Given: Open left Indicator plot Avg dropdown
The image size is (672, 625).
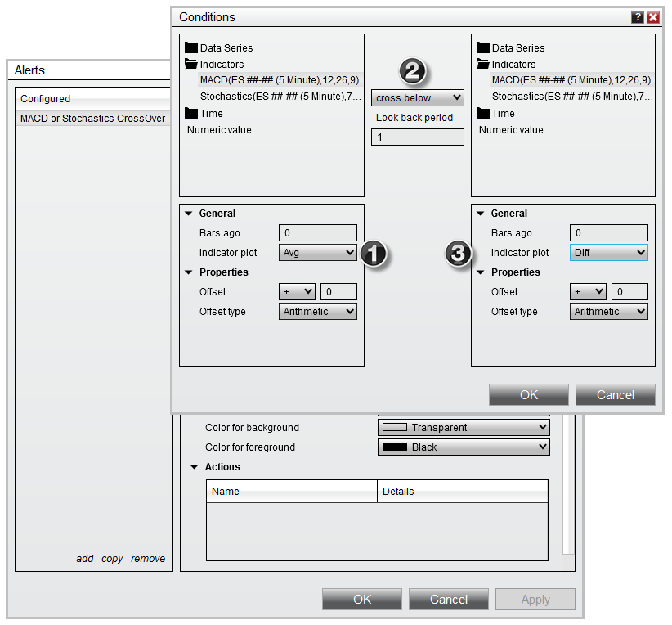Looking at the screenshot, I should click(x=317, y=253).
